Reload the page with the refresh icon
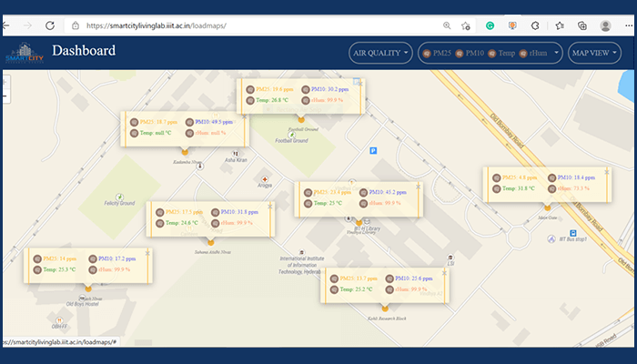Viewport: 637px width, 364px height. pyautogui.click(x=50, y=26)
